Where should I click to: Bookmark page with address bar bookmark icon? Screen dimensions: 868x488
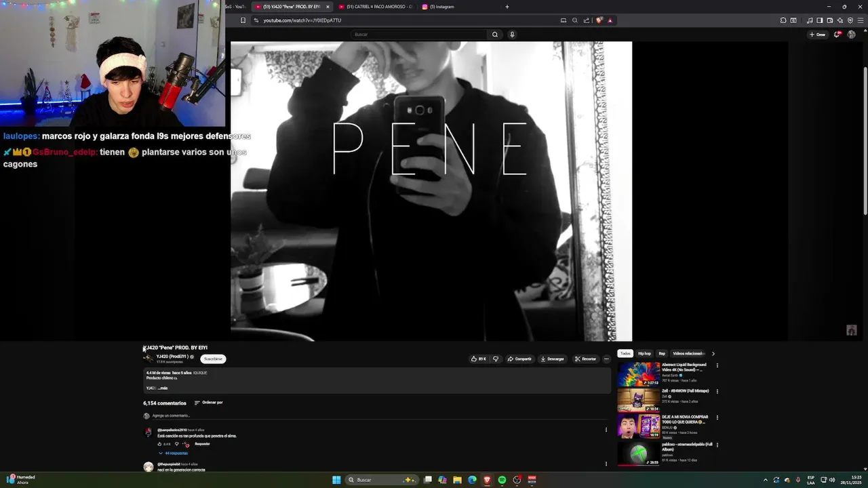pos(243,20)
